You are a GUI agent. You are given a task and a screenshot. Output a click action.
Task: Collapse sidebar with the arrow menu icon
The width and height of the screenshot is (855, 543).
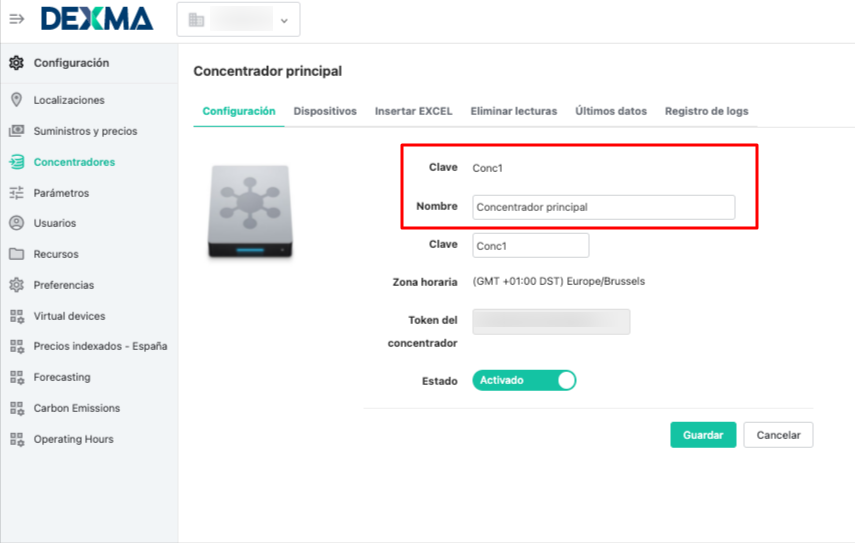16,19
